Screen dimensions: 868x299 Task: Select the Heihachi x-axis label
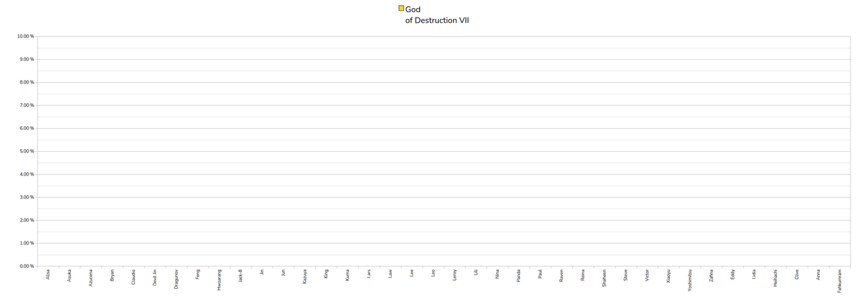pyautogui.click(x=775, y=278)
